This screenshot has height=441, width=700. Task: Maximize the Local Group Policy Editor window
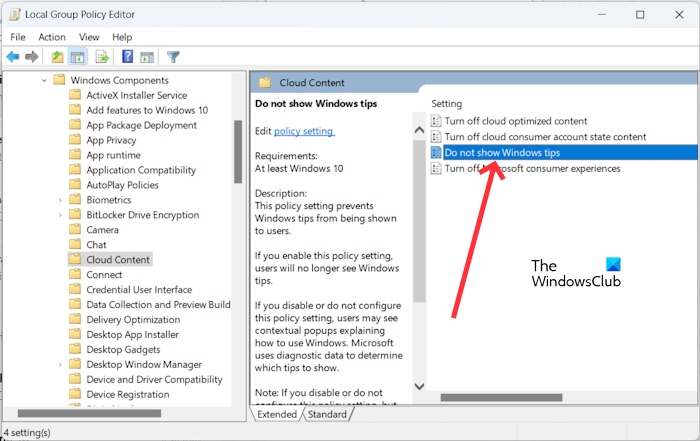click(640, 15)
